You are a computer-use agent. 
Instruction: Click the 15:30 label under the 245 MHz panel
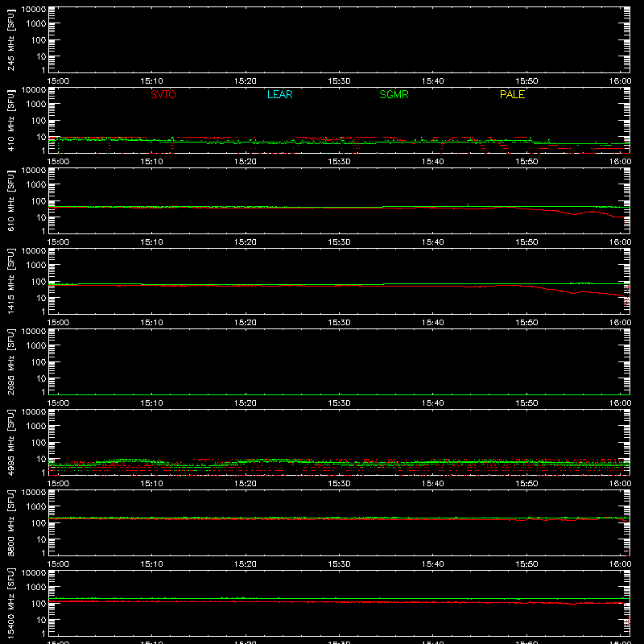(x=339, y=81)
